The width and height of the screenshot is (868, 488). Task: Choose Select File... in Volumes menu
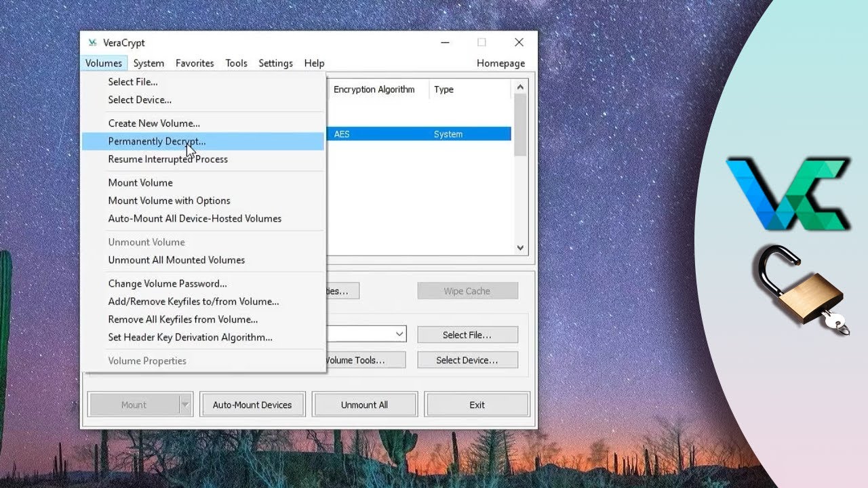coord(203,82)
